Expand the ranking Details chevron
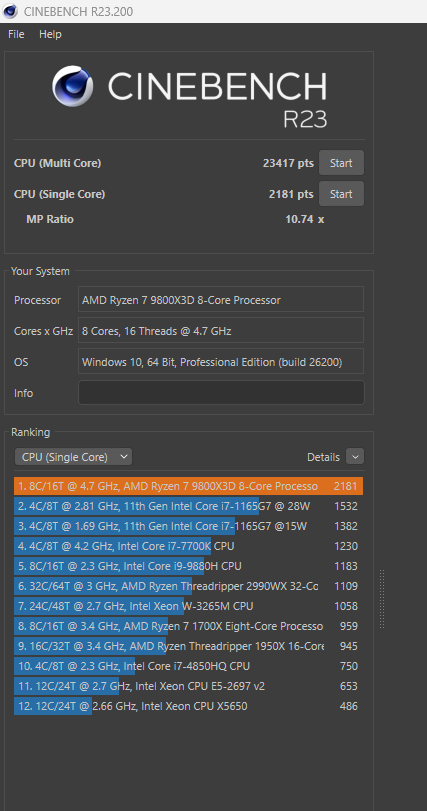This screenshot has height=811, width=427. tap(355, 457)
